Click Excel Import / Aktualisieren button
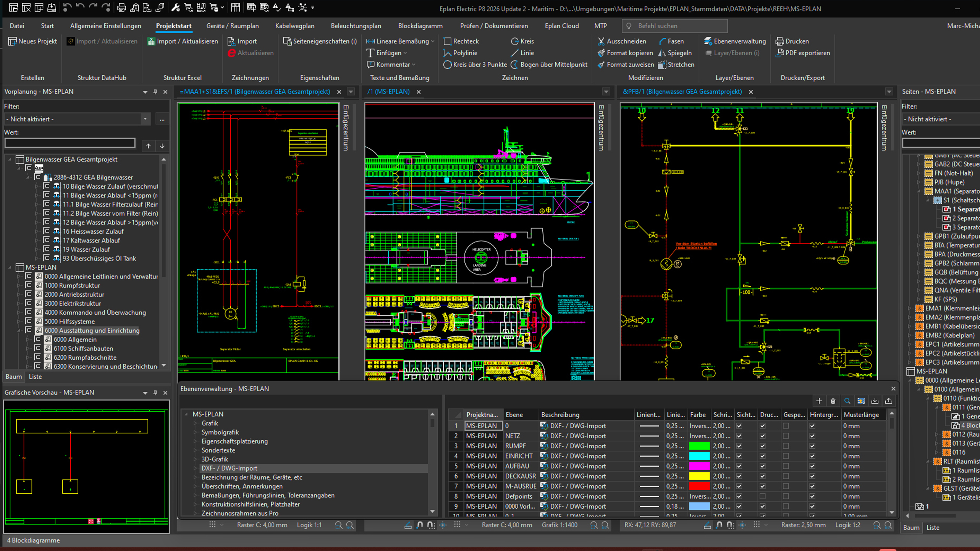 coord(183,41)
